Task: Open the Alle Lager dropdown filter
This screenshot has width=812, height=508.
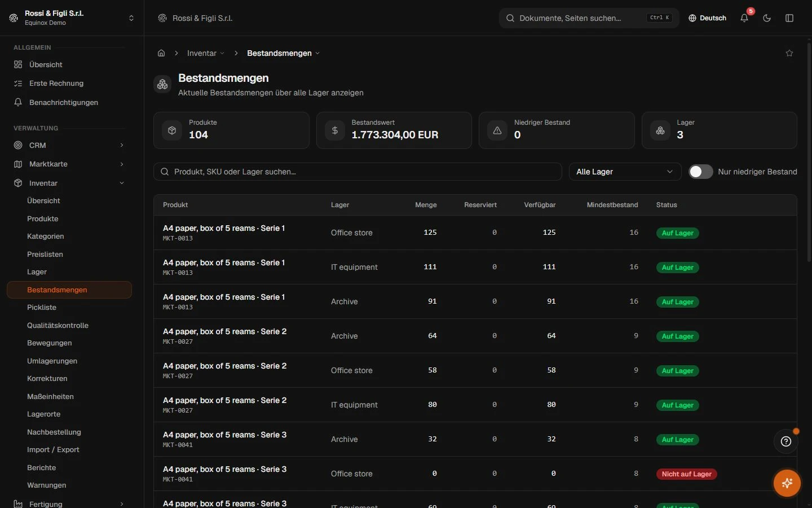Action: click(625, 172)
